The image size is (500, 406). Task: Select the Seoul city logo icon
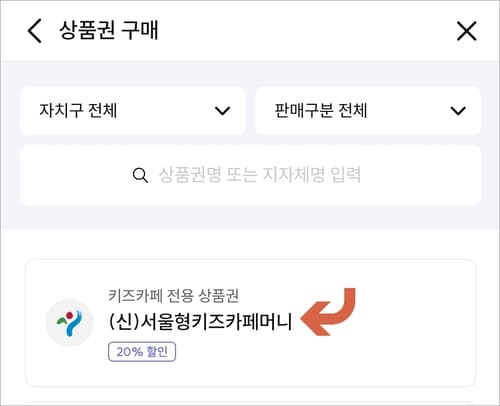coord(69,322)
